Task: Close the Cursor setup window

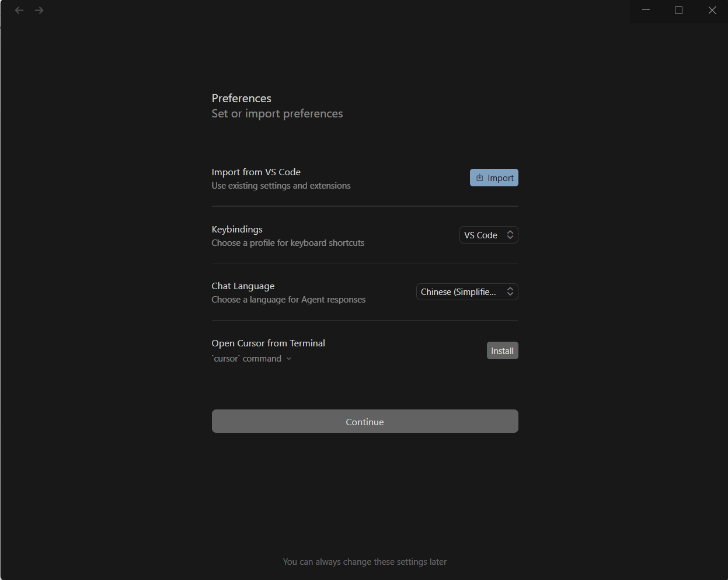Action: click(712, 11)
